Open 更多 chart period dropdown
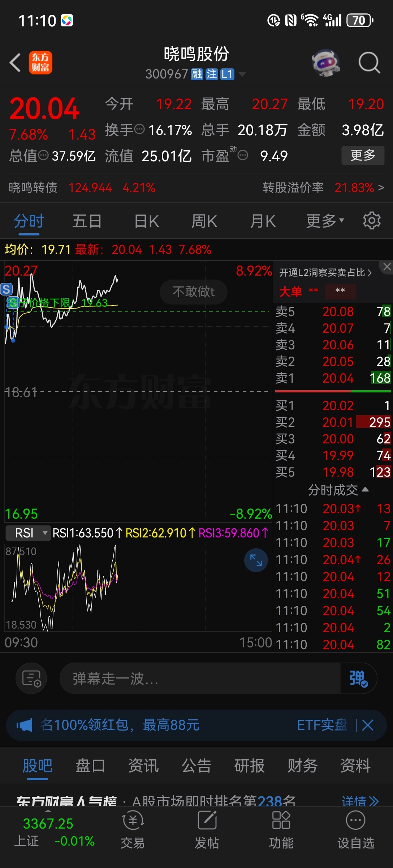393x868 pixels. pos(325,221)
